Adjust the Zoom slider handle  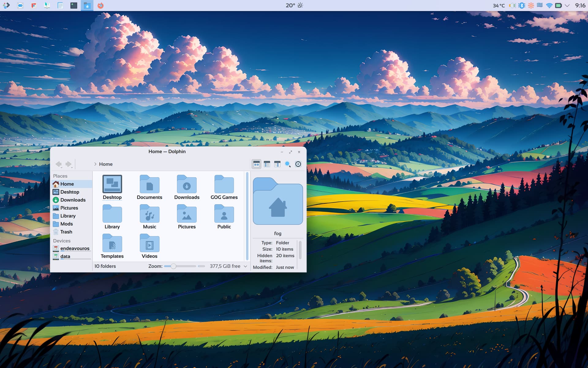tap(173, 266)
